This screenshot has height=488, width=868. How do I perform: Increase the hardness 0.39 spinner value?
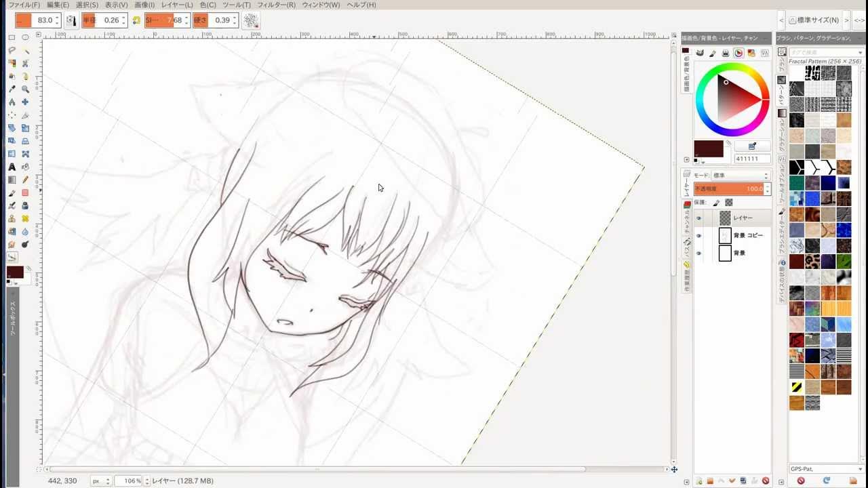click(x=235, y=17)
